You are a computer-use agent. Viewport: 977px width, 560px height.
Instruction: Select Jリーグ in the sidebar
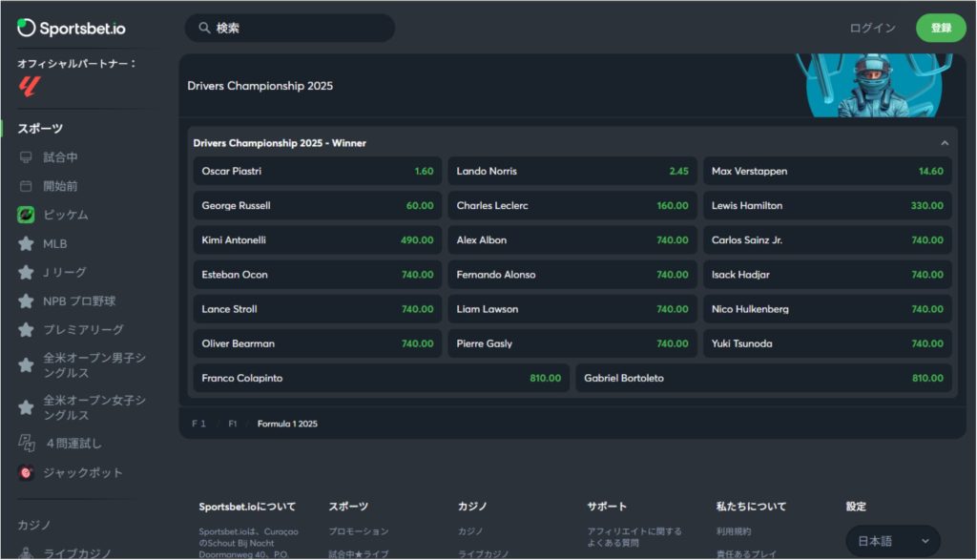pyautogui.click(x=64, y=272)
